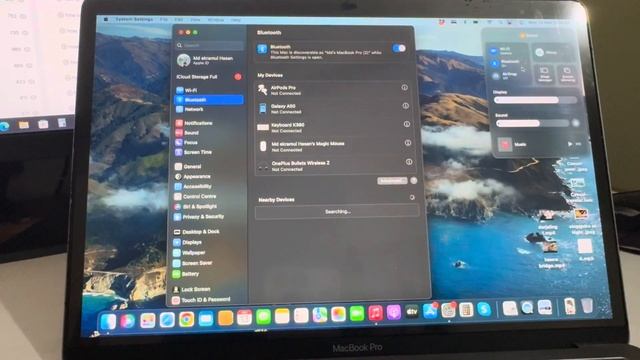The image size is (640, 360).
Task: Launch Google Chrome from the Dock
Action: [x=187, y=319]
